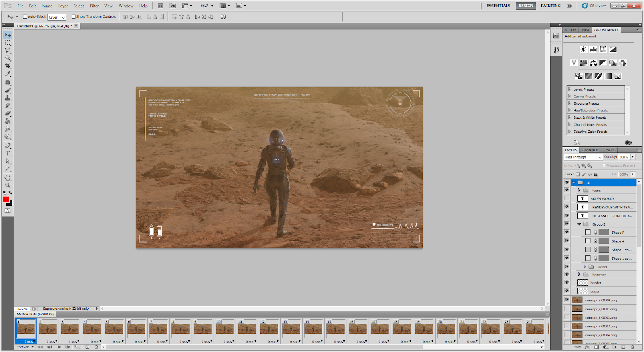Select the Pen tool
Viewport: 644px width, 352px height.
click(8, 145)
